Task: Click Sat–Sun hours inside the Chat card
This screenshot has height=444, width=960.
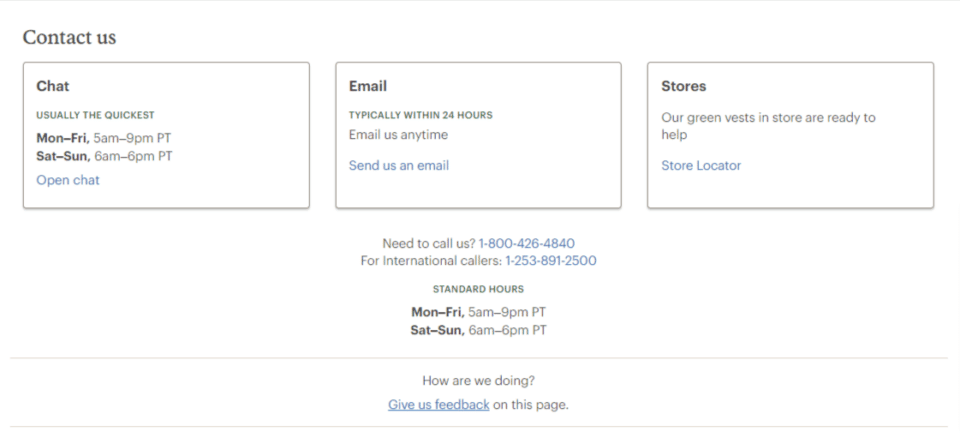Action: point(104,156)
